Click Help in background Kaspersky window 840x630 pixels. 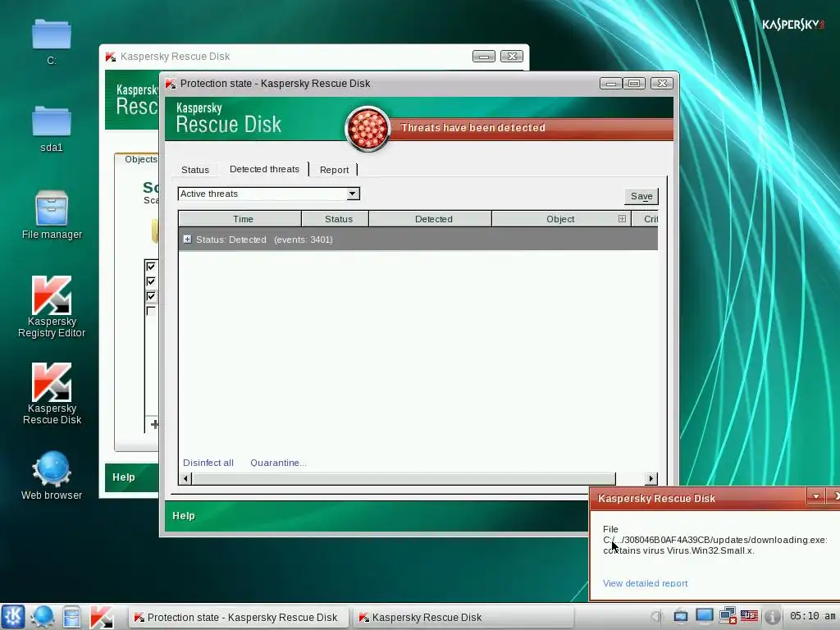[x=123, y=477]
